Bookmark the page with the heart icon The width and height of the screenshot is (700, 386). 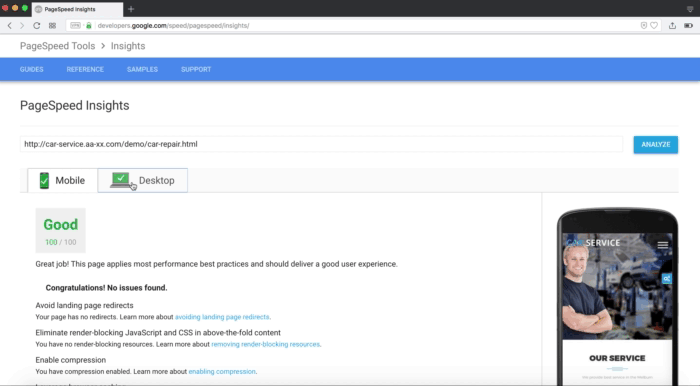[x=654, y=25]
